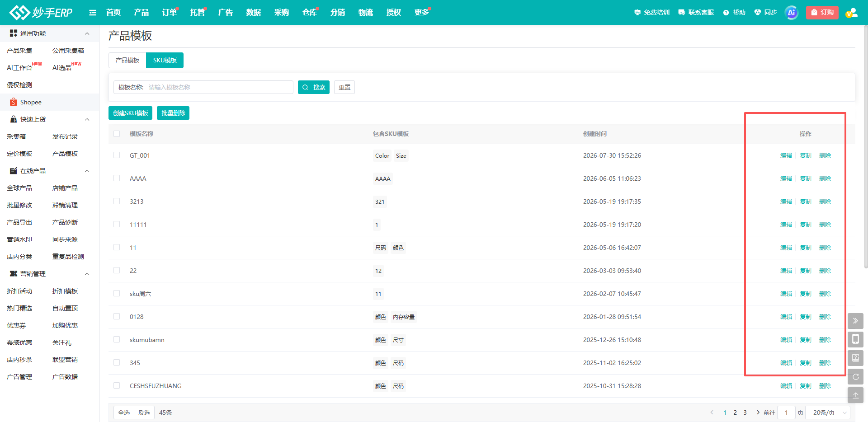
Task: Click the help document floating icon
Action: click(x=855, y=358)
